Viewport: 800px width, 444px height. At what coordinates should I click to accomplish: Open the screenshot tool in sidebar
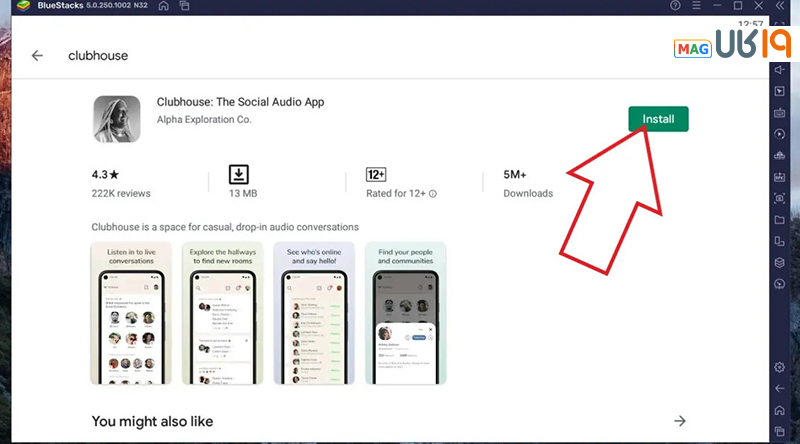[779, 198]
